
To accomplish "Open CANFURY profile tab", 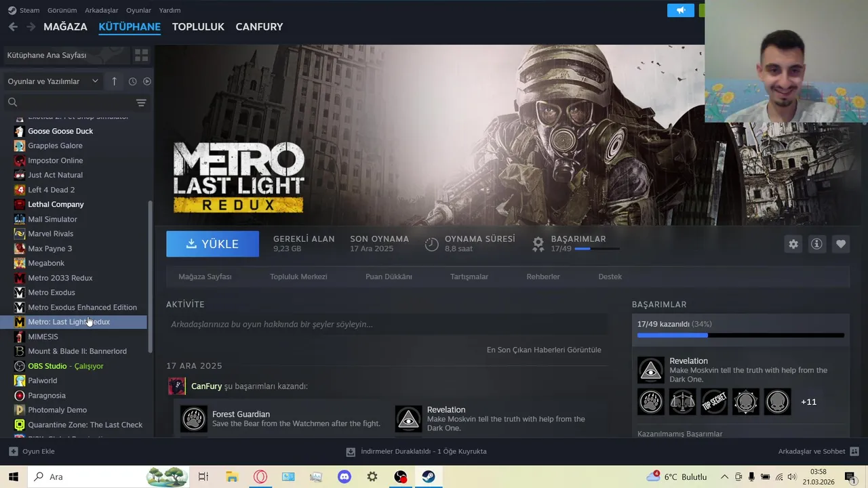I will (259, 26).
